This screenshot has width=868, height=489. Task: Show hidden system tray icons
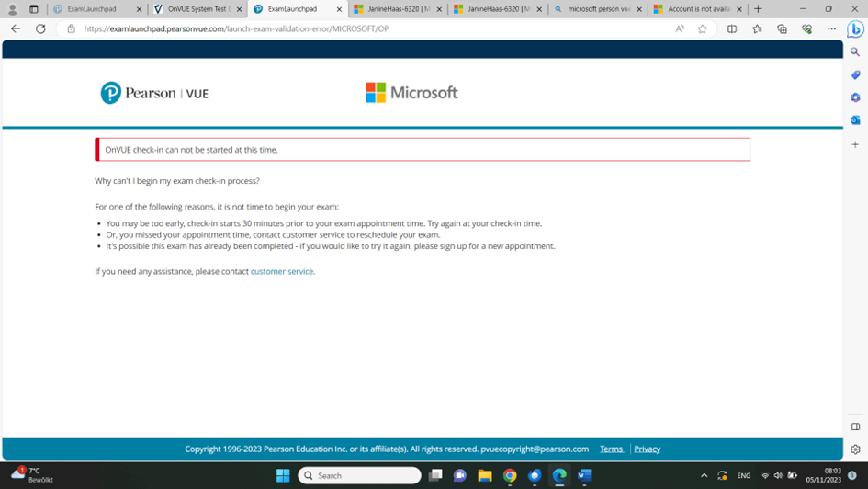tap(705, 475)
